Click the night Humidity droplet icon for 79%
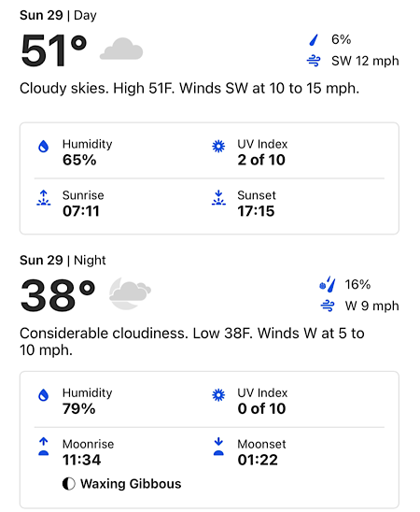Screen dimensions: 420x512 click(x=43, y=395)
